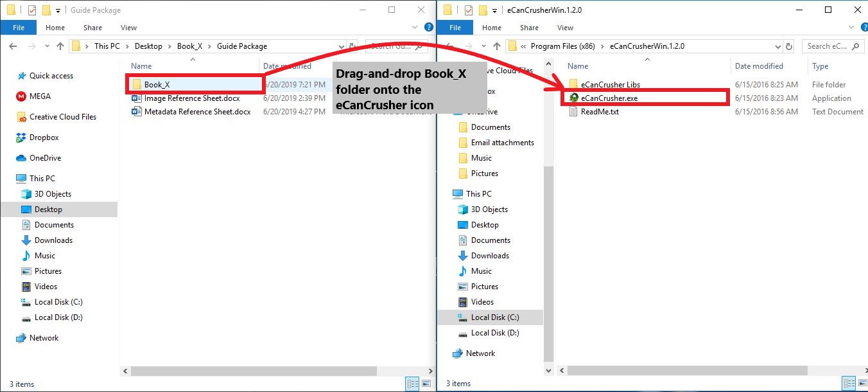Sort by Date modified in eCanCrusherWin window
The image size is (868, 392).
(x=759, y=66)
